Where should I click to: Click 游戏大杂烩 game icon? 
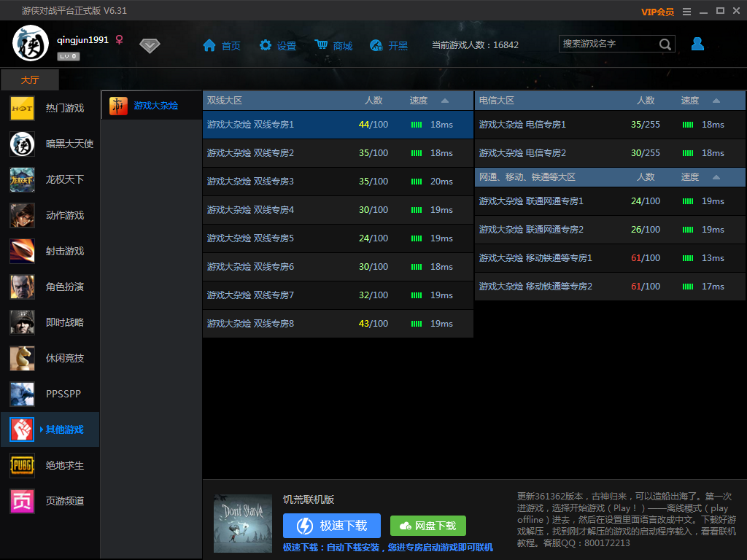[x=119, y=106]
